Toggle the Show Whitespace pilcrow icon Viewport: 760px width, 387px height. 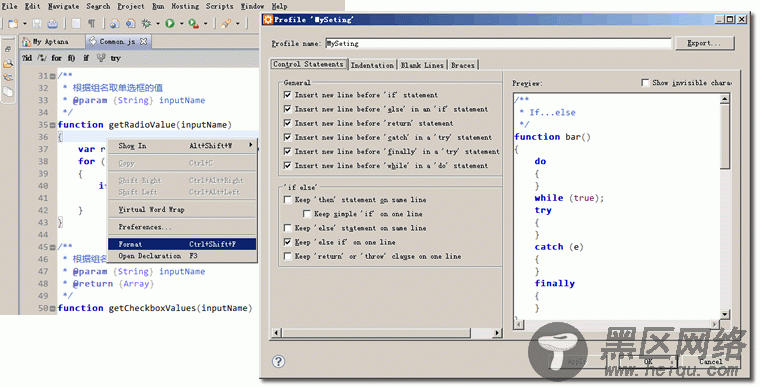pyautogui.click(x=92, y=23)
